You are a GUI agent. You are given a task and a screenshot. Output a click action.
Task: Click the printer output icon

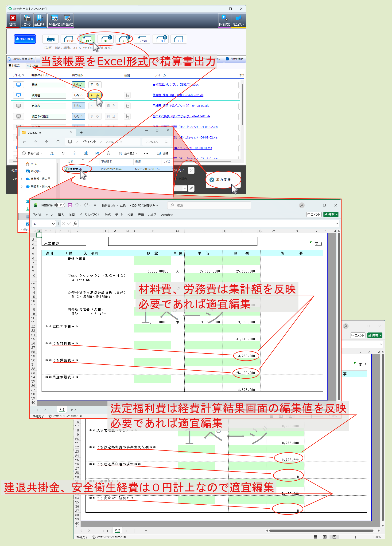point(50,39)
